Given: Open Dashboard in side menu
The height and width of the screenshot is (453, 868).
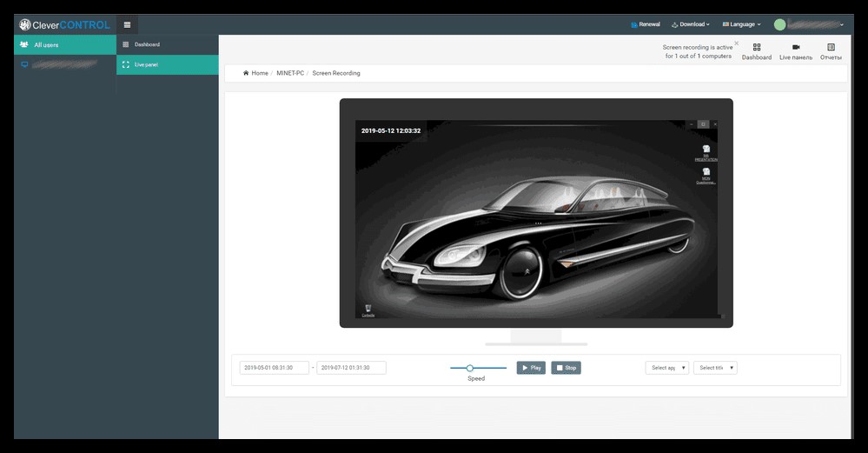Looking at the screenshot, I should tap(168, 44).
